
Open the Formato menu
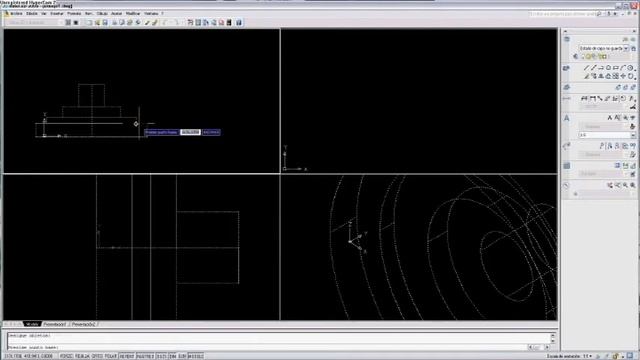(x=74, y=13)
